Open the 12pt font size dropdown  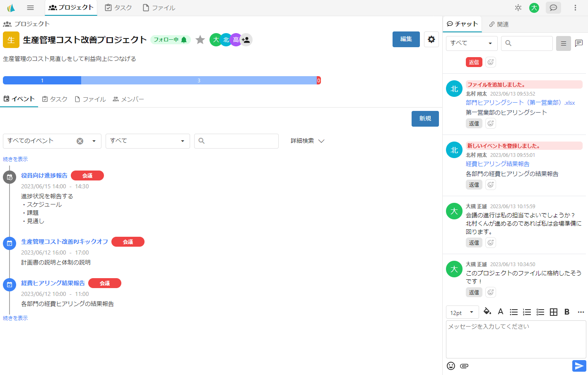pyautogui.click(x=462, y=312)
